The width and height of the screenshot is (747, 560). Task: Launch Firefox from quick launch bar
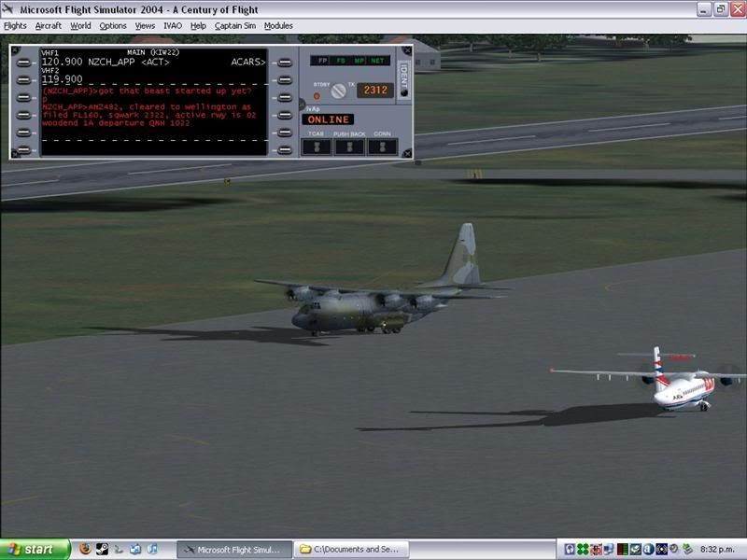pyautogui.click(x=84, y=550)
